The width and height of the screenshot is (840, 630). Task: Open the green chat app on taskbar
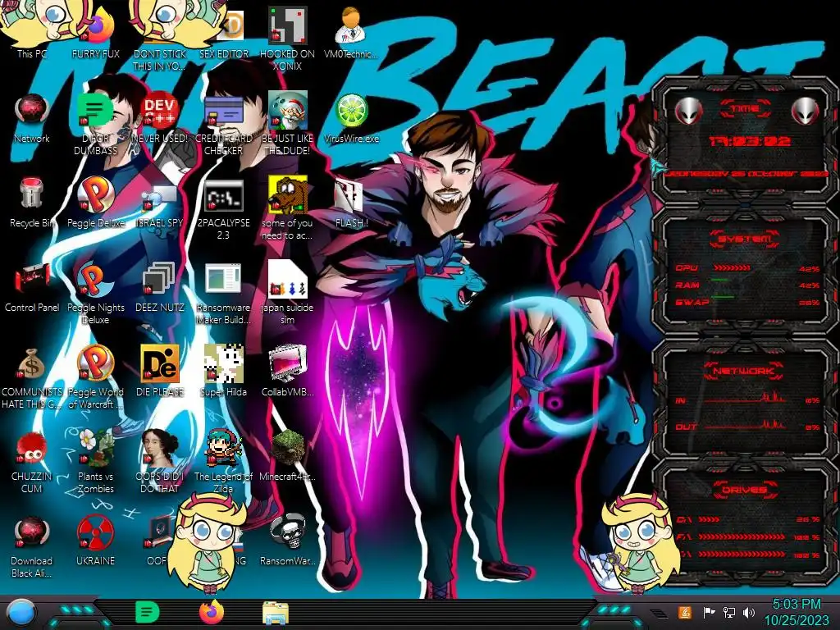[x=148, y=612]
